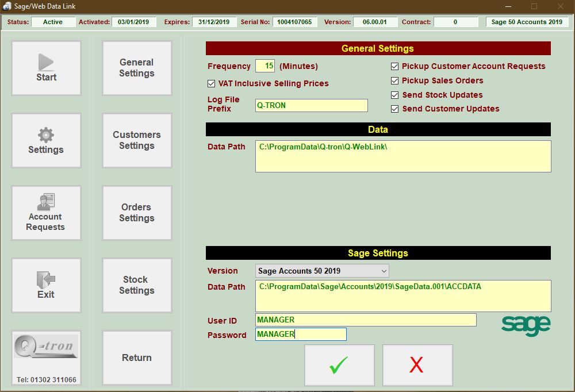
Task: Click the Sage Data Path field
Action: (403, 296)
